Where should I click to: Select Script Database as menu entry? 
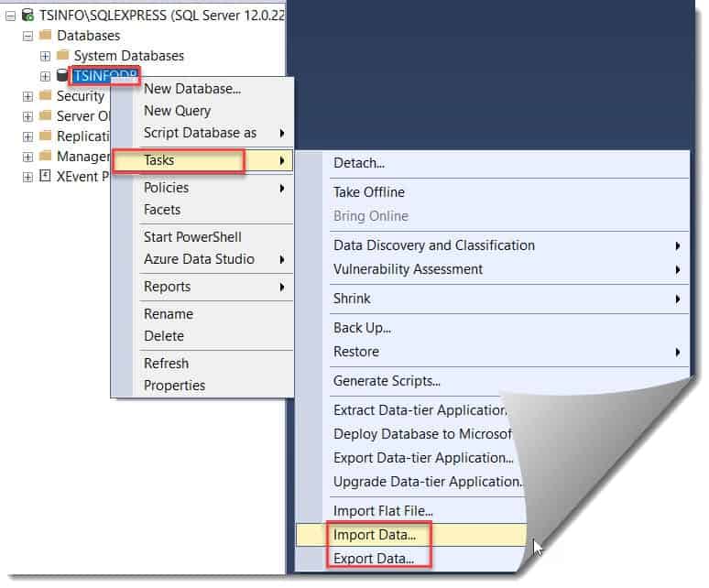coord(200,133)
